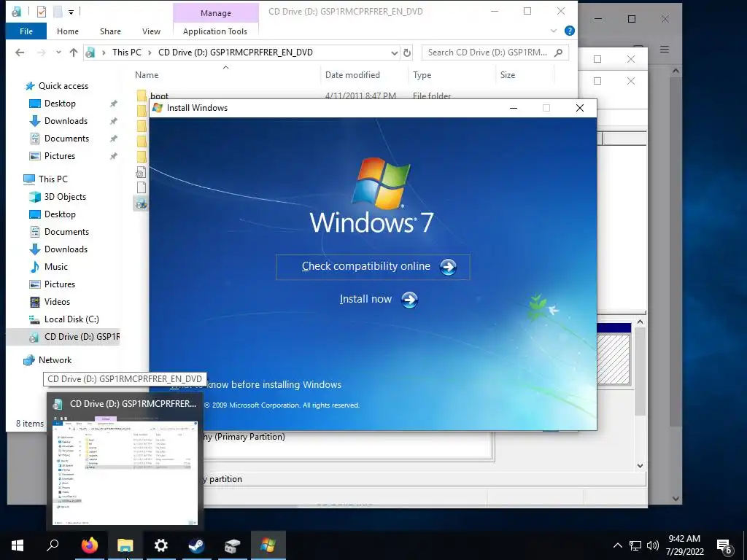Select Network in navigation pane
This screenshot has height=560, width=747.
click(x=55, y=360)
